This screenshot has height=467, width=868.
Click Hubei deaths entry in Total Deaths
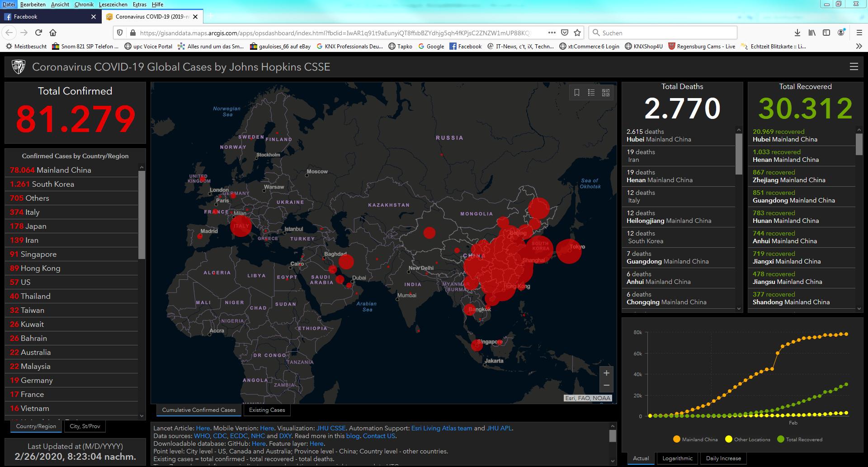click(x=678, y=135)
